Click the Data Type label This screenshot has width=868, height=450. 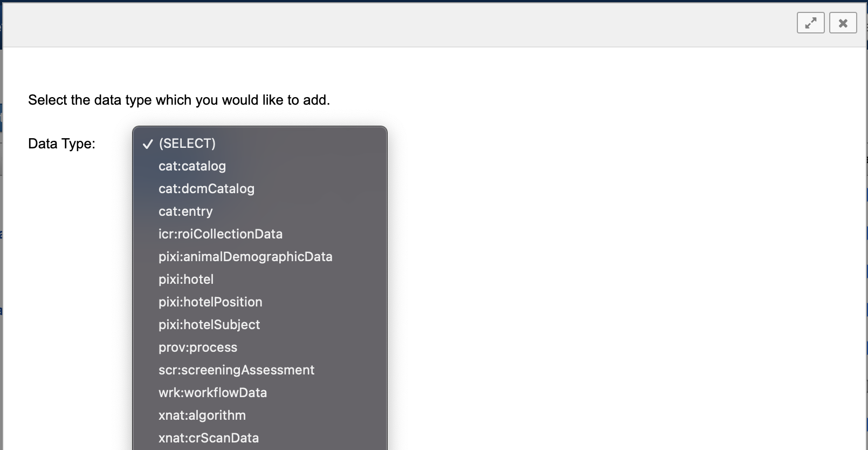click(x=61, y=144)
